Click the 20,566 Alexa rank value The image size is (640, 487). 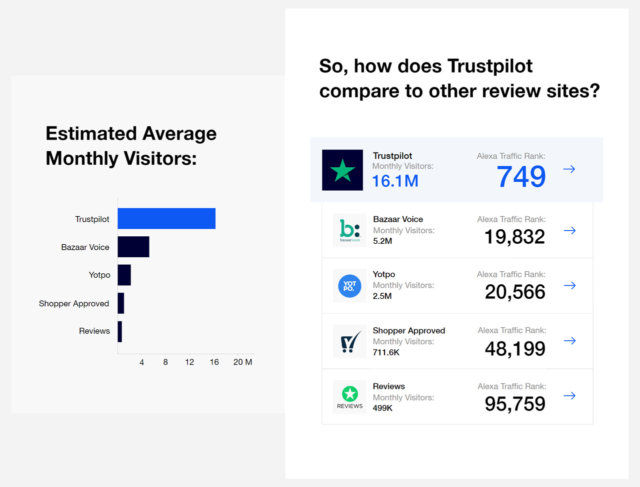(515, 292)
